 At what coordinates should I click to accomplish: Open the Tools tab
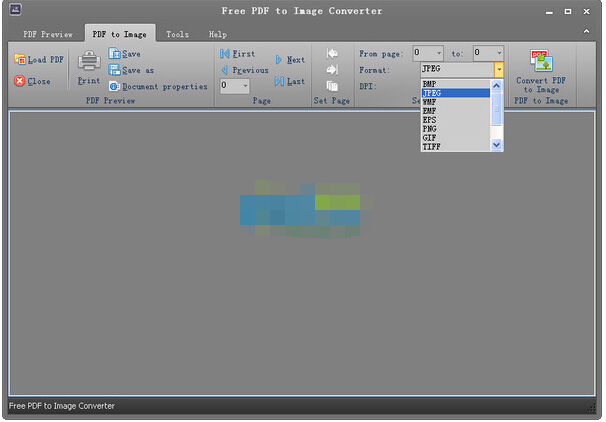pos(177,34)
